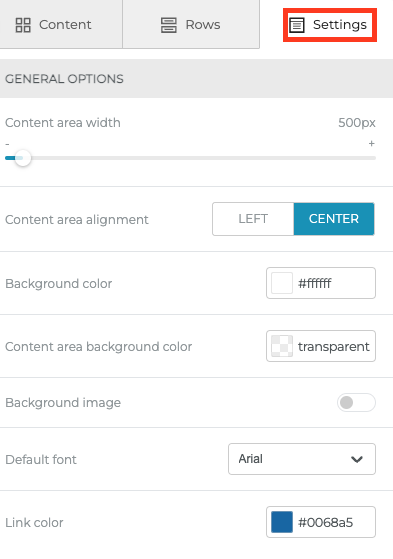Click the Rows tab stacked-rows icon

(169, 25)
